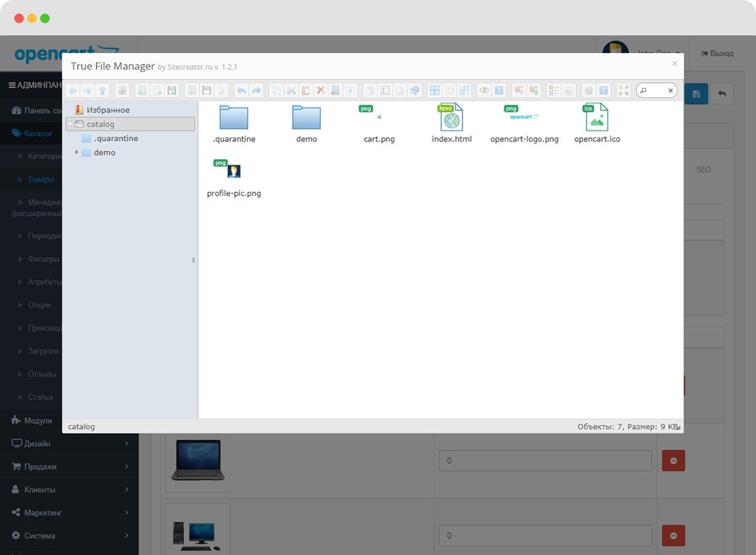Image resolution: width=756 pixels, height=555 pixels.
Task: Click the download floppy-disk icon
Action: (x=207, y=90)
